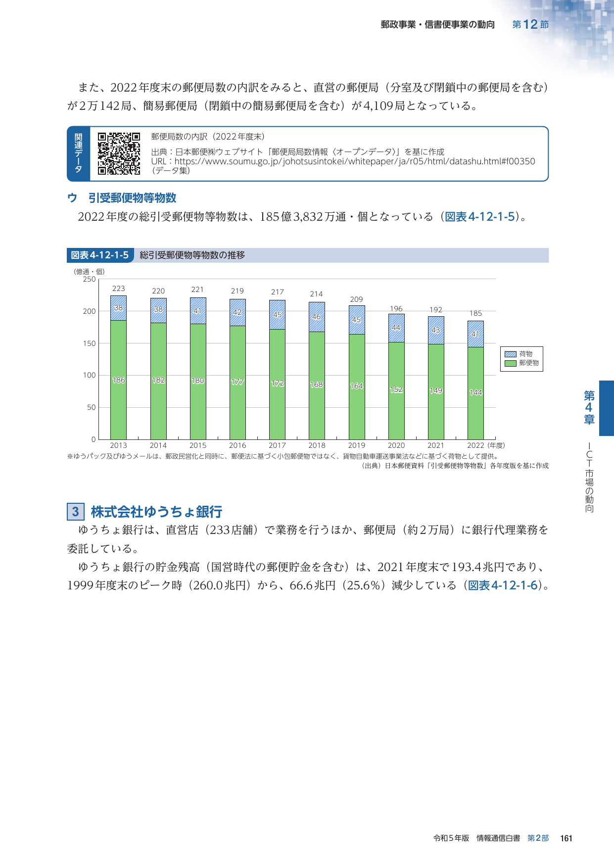Click the 第12節 section number in header

pyautogui.click(x=530, y=24)
